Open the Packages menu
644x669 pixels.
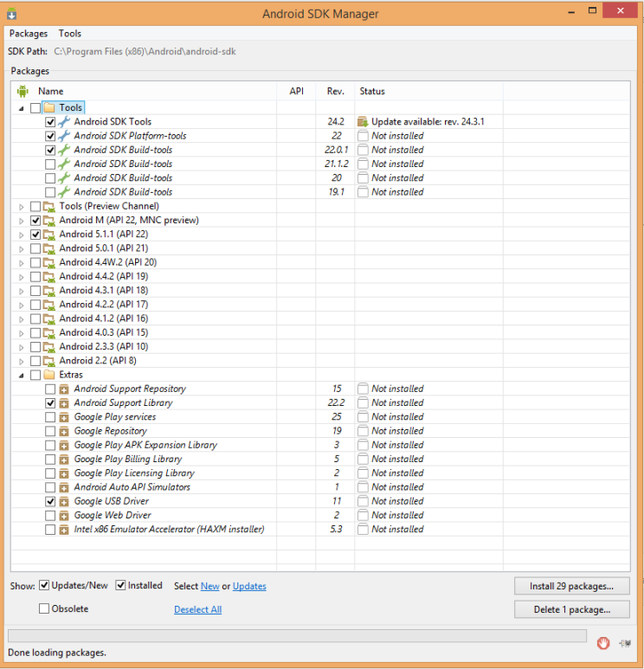pyautogui.click(x=29, y=34)
